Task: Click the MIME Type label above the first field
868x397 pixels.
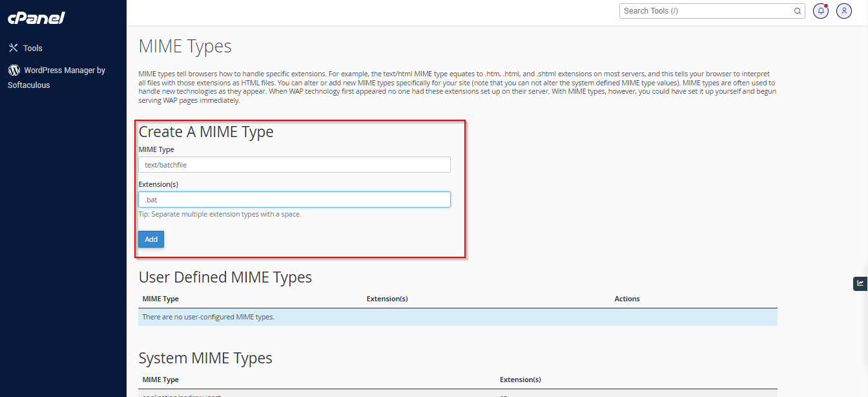Action: pyautogui.click(x=156, y=149)
